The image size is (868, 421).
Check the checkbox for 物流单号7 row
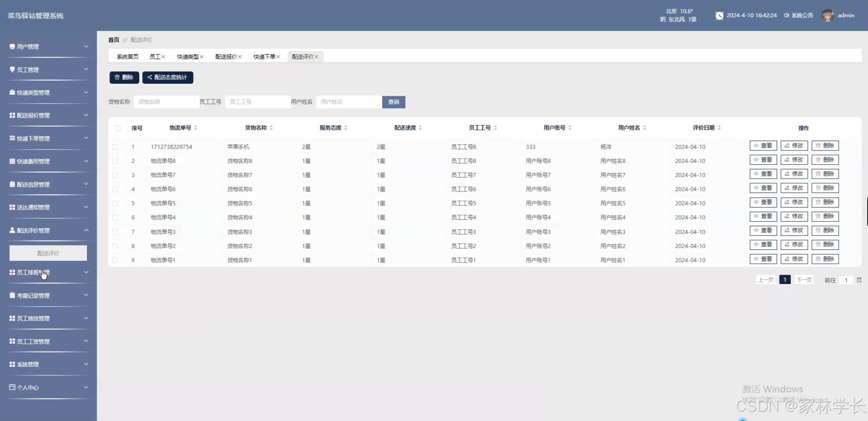pos(115,175)
